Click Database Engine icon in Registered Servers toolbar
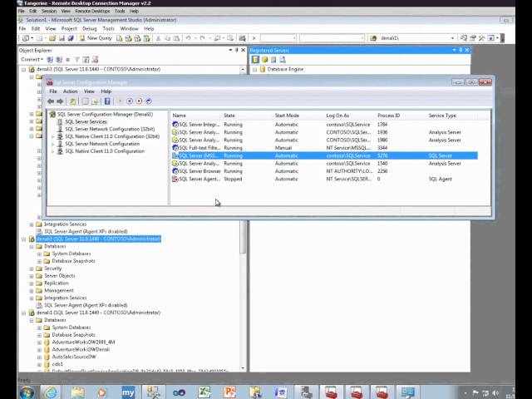The image size is (532, 399). [255, 60]
